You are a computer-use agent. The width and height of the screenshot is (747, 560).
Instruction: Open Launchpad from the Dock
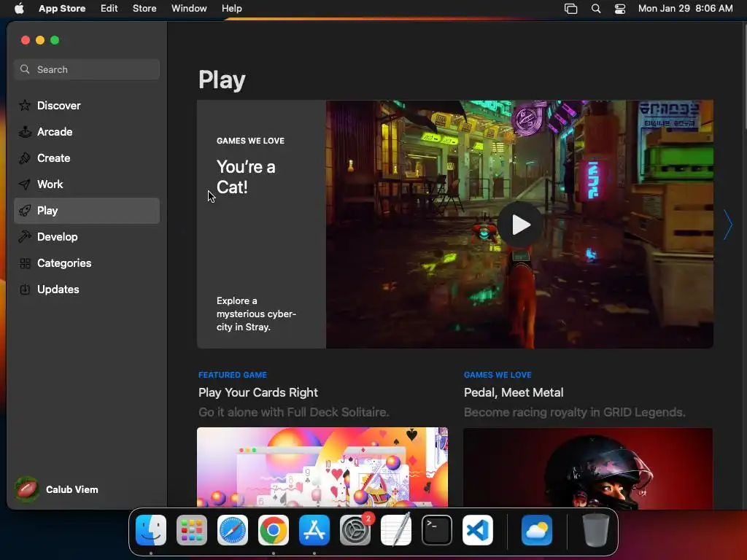(x=192, y=530)
